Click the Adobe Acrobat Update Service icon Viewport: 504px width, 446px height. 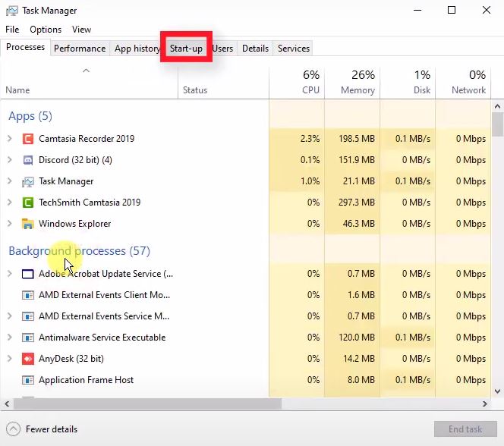pyautogui.click(x=28, y=274)
